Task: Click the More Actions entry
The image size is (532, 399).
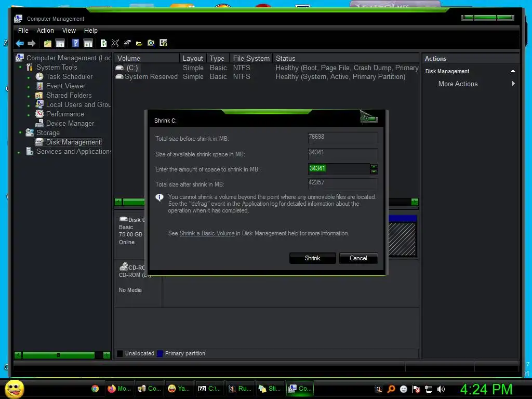Action: [x=458, y=84]
